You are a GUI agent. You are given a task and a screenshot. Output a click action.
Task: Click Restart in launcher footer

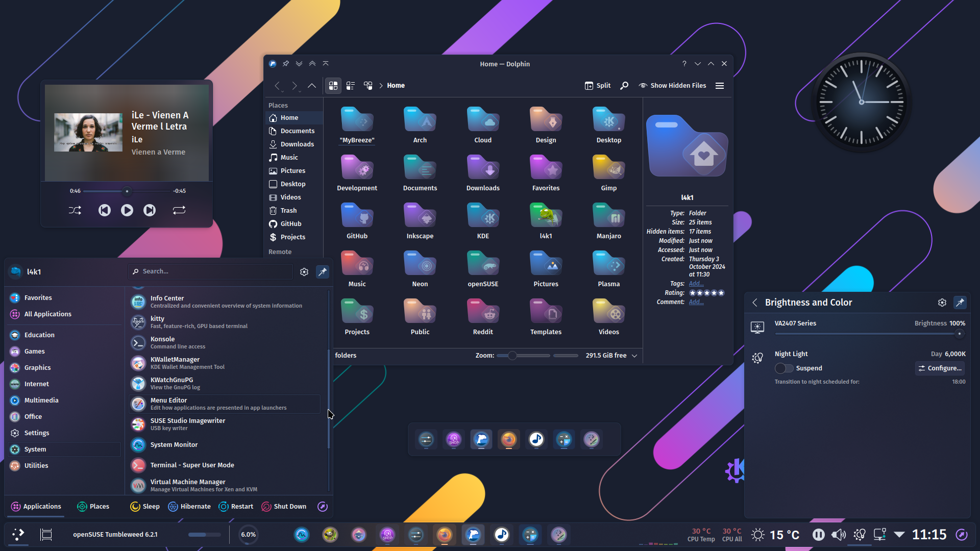236,507
